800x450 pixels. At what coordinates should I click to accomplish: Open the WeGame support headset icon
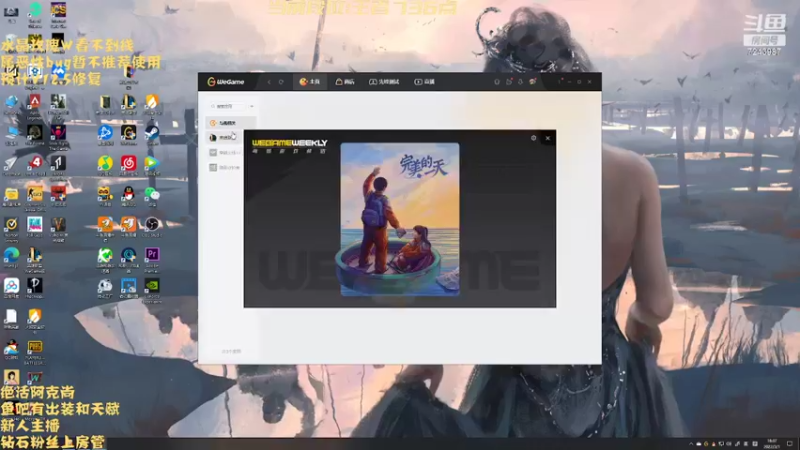[496, 82]
